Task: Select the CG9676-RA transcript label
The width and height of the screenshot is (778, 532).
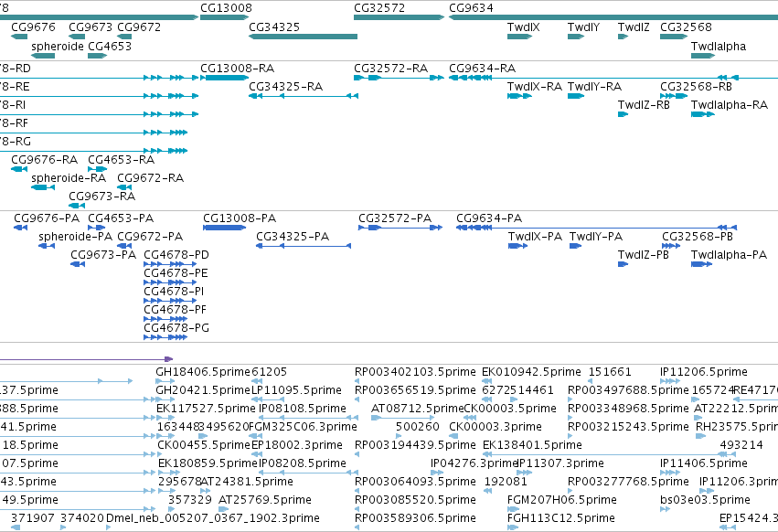Action: coord(45,159)
